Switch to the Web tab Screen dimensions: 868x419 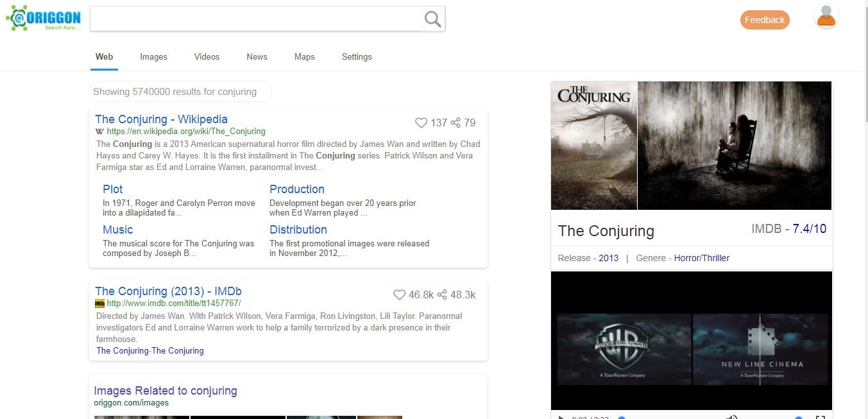104,56
